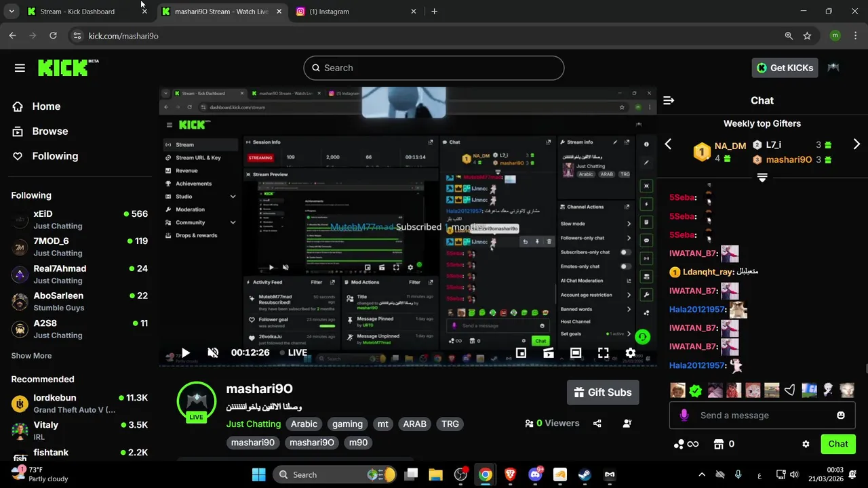Click gifter mashari9O in leaderboard

click(x=789, y=160)
